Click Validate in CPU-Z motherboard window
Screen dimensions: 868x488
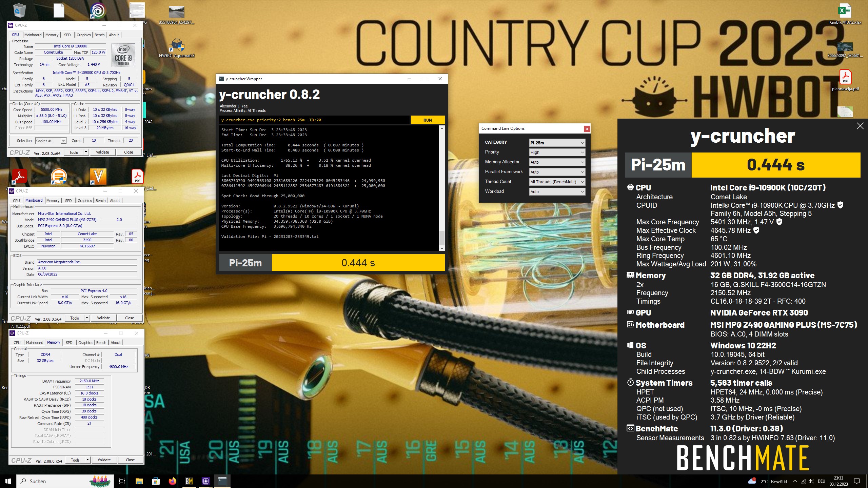point(103,318)
